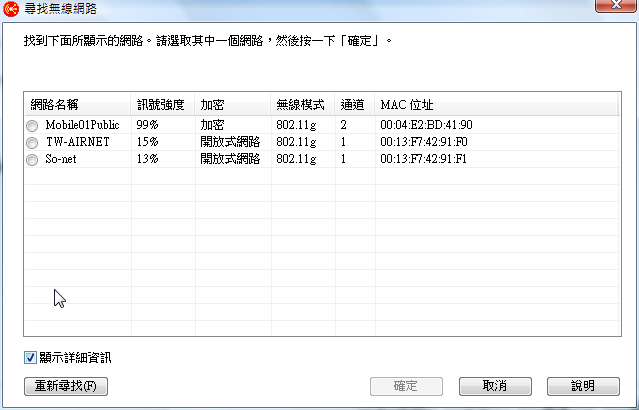Click the 重新尋找(F) button
The height and width of the screenshot is (410, 639).
point(66,386)
